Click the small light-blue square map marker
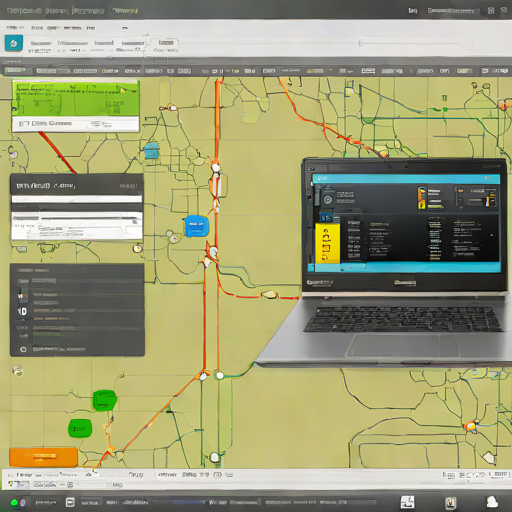Viewport: 512px width, 512px height. 152,150
